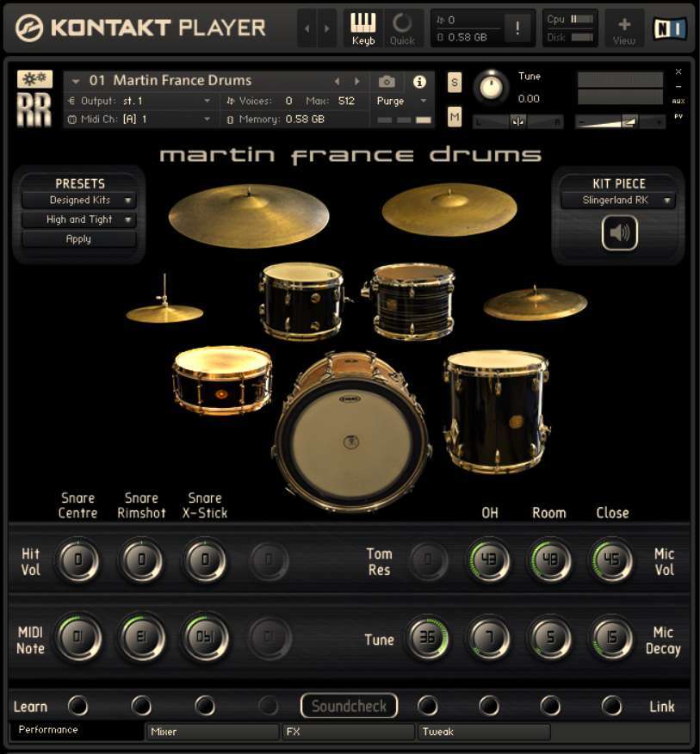
Task: Solo the instrument with S button
Action: click(x=455, y=83)
